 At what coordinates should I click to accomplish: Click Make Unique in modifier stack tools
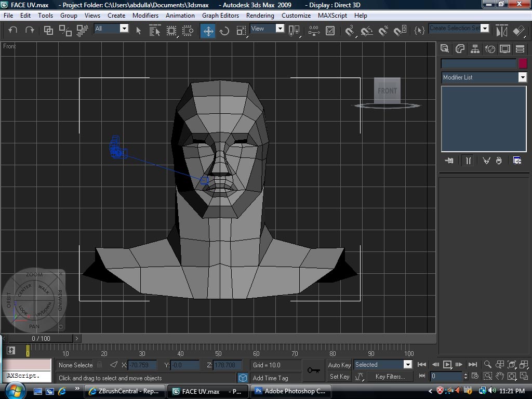[x=486, y=161]
